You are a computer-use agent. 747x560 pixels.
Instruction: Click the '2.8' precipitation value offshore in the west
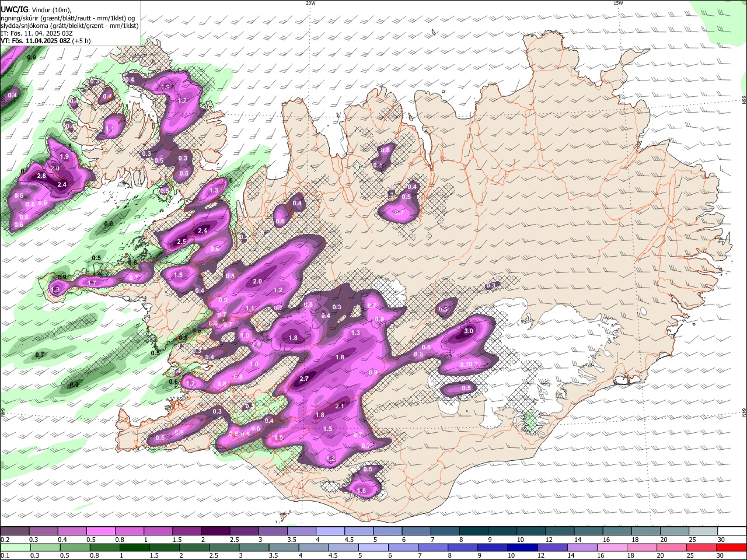click(41, 176)
